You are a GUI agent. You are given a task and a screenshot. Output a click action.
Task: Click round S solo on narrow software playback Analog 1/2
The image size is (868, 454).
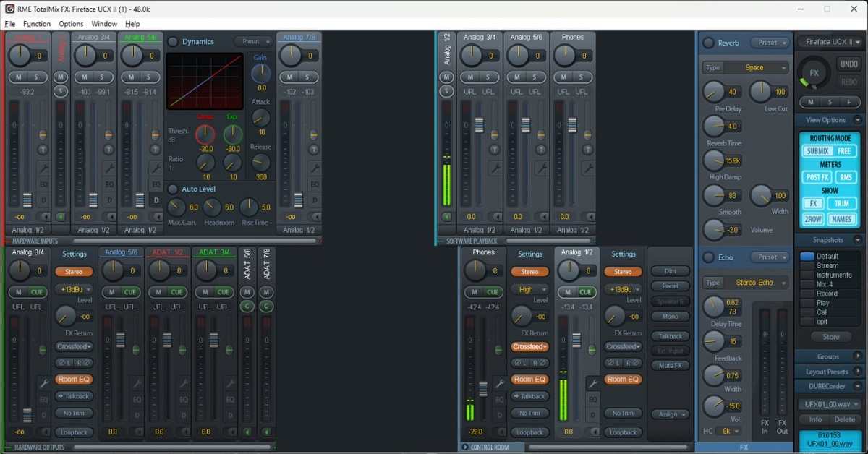click(x=447, y=91)
